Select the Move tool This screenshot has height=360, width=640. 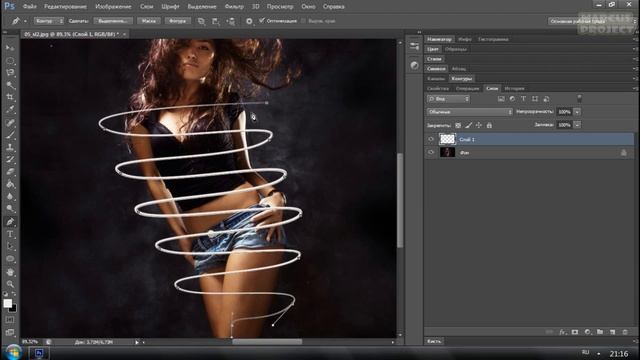(10, 48)
